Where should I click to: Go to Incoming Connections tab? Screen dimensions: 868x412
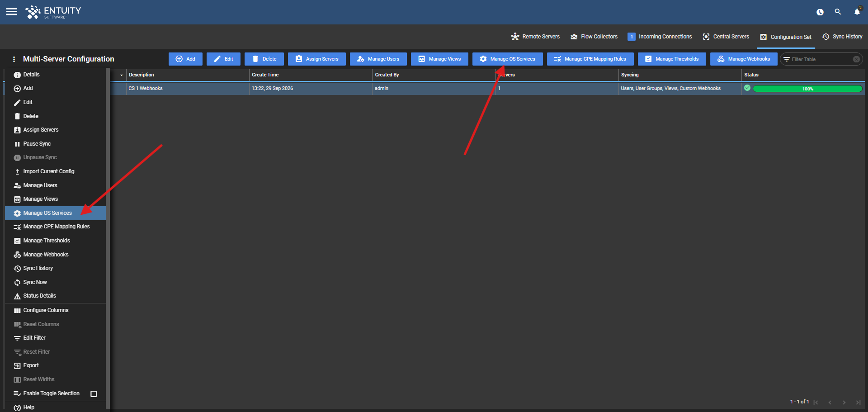coord(660,37)
